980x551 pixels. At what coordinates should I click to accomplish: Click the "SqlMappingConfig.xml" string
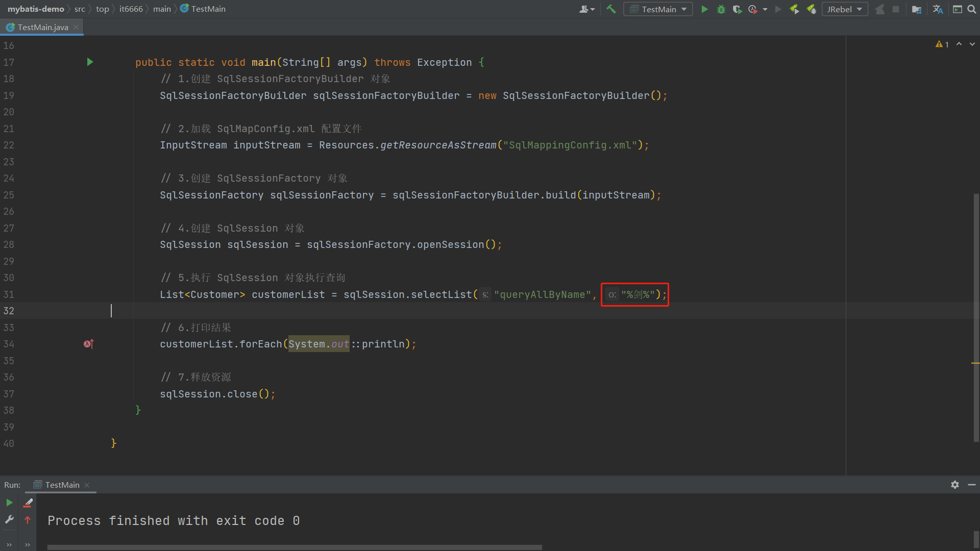pyautogui.click(x=570, y=145)
